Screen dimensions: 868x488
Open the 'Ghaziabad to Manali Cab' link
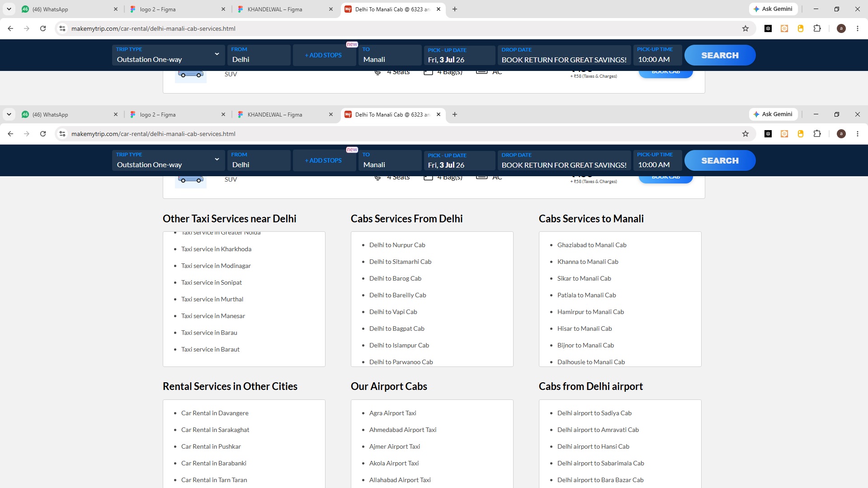pyautogui.click(x=592, y=245)
